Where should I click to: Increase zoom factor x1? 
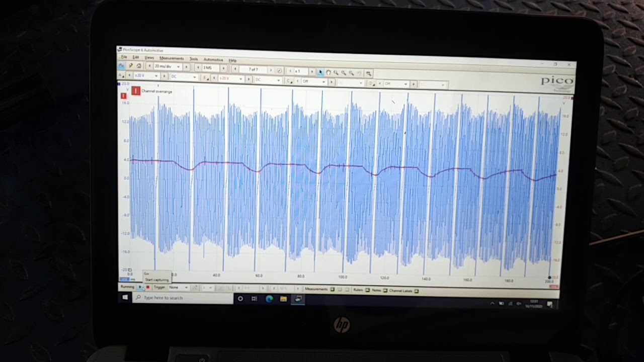311,71
